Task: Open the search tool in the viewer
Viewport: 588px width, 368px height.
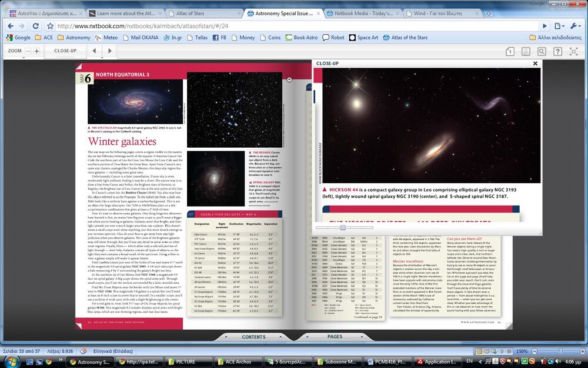Action: [x=542, y=51]
